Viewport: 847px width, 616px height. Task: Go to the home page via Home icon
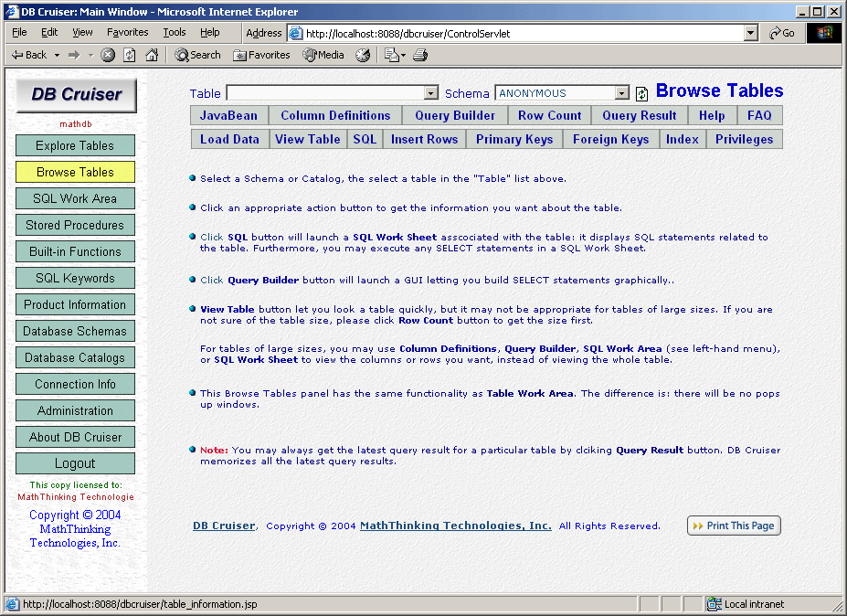click(x=152, y=55)
